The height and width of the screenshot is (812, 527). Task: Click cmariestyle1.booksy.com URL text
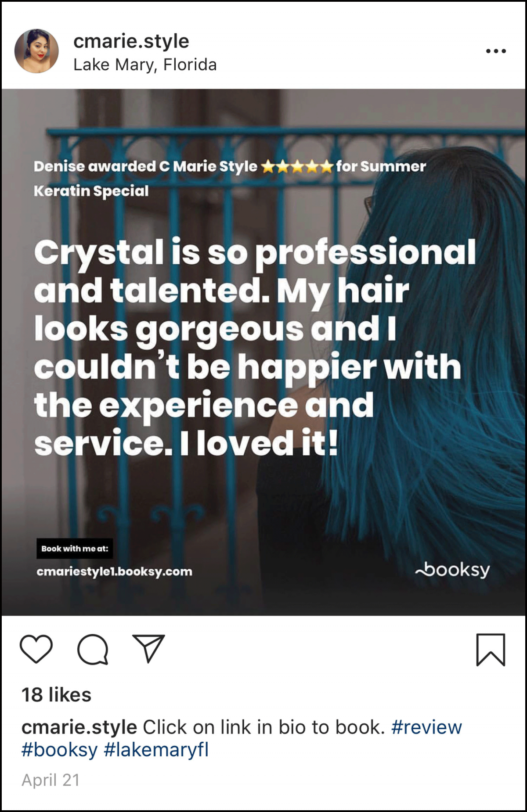[115, 571]
